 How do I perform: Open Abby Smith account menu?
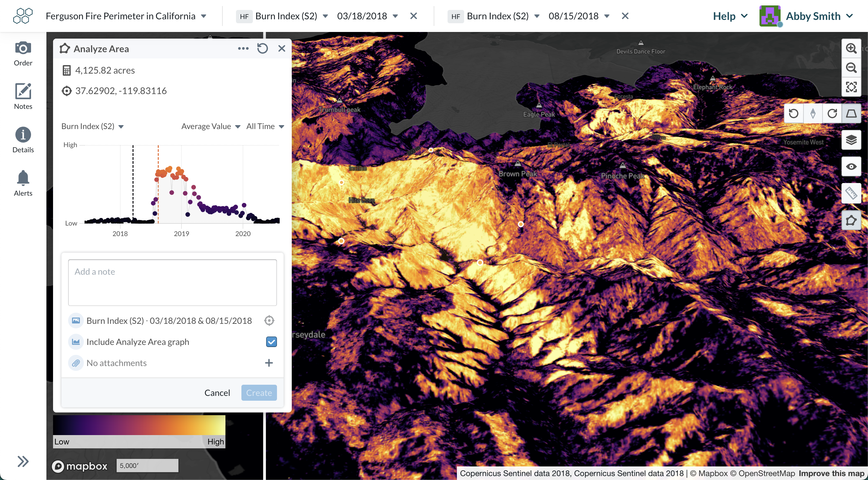point(819,16)
